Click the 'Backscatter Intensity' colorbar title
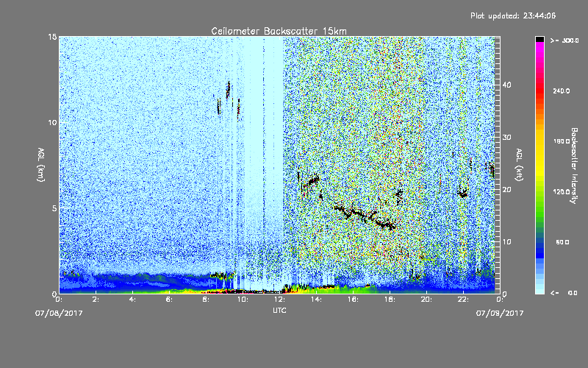The height and width of the screenshot is (368, 588). (x=574, y=166)
